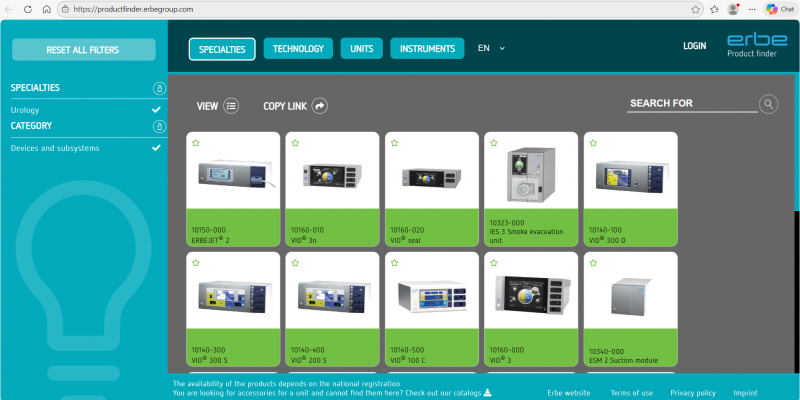Viewport: 800px width, 400px height.
Task: Open the VIO 3n product image
Action: pyautogui.click(x=332, y=176)
